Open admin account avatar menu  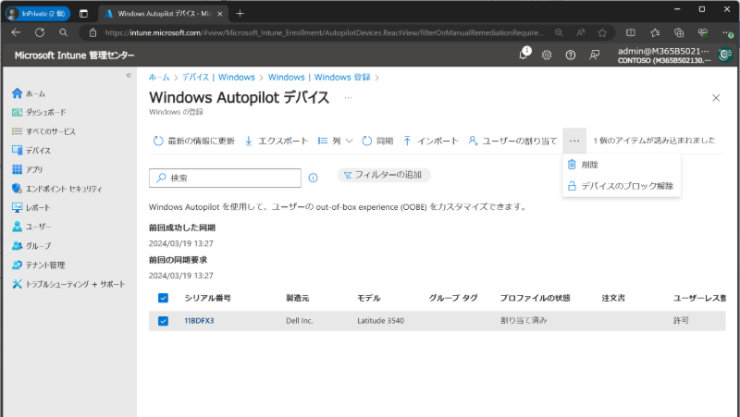click(x=725, y=55)
